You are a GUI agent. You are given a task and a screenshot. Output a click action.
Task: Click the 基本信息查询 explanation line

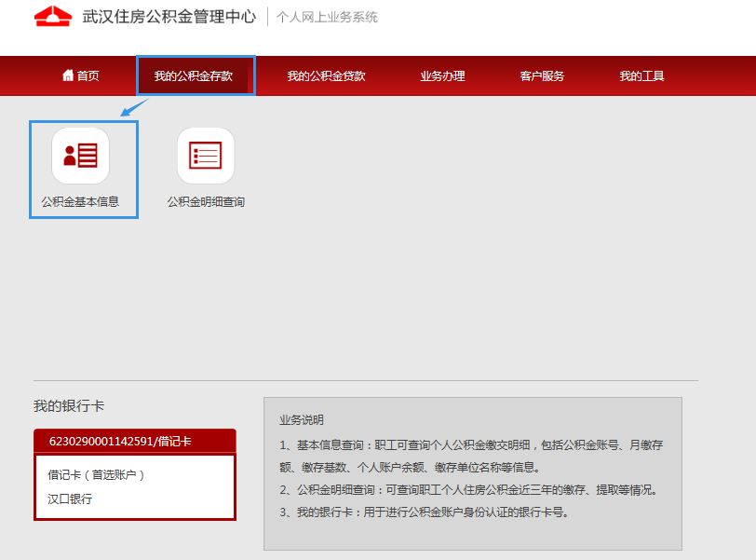[x=470, y=445]
